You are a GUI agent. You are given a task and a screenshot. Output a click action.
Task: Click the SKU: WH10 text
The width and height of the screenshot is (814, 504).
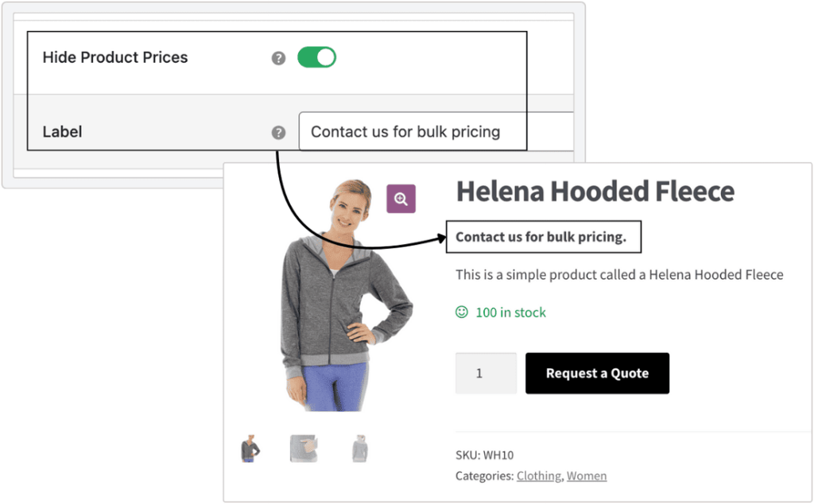tap(485, 456)
